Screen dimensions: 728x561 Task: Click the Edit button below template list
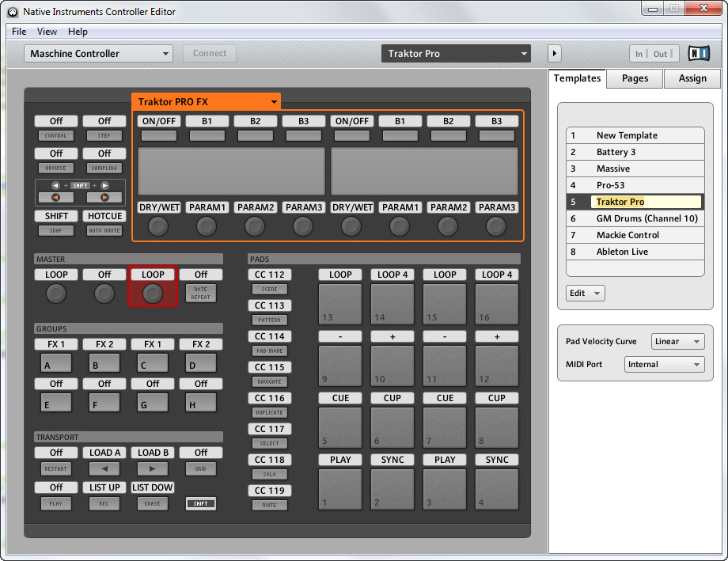point(585,293)
